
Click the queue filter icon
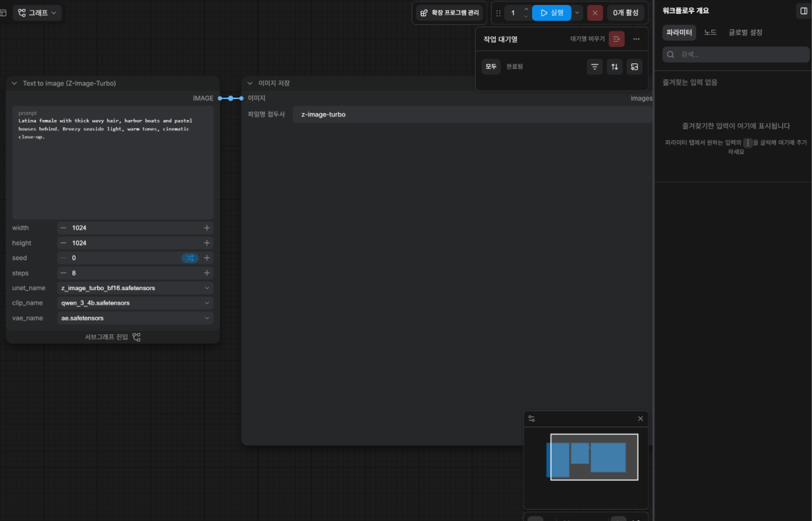pyautogui.click(x=594, y=67)
